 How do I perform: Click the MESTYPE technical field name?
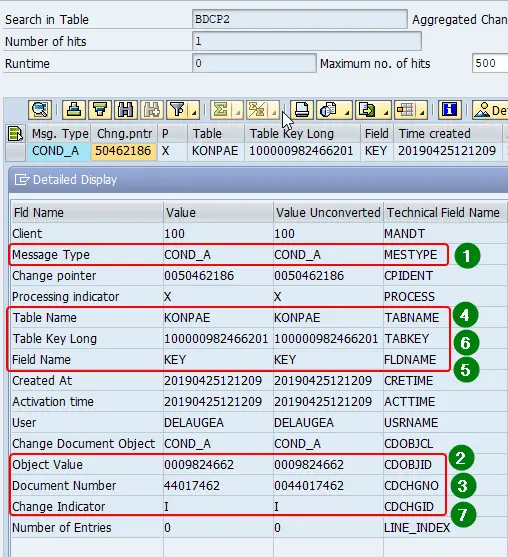tap(411, 255)
